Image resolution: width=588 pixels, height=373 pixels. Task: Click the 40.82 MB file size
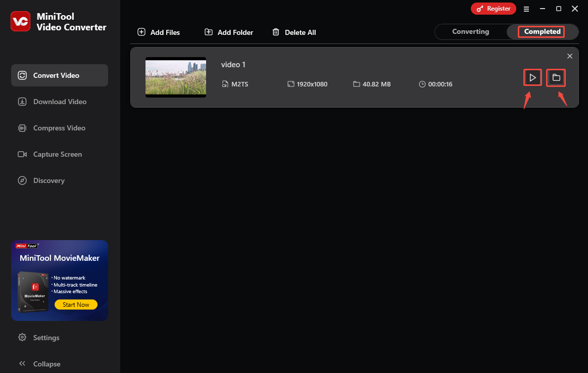coord(376,84)
